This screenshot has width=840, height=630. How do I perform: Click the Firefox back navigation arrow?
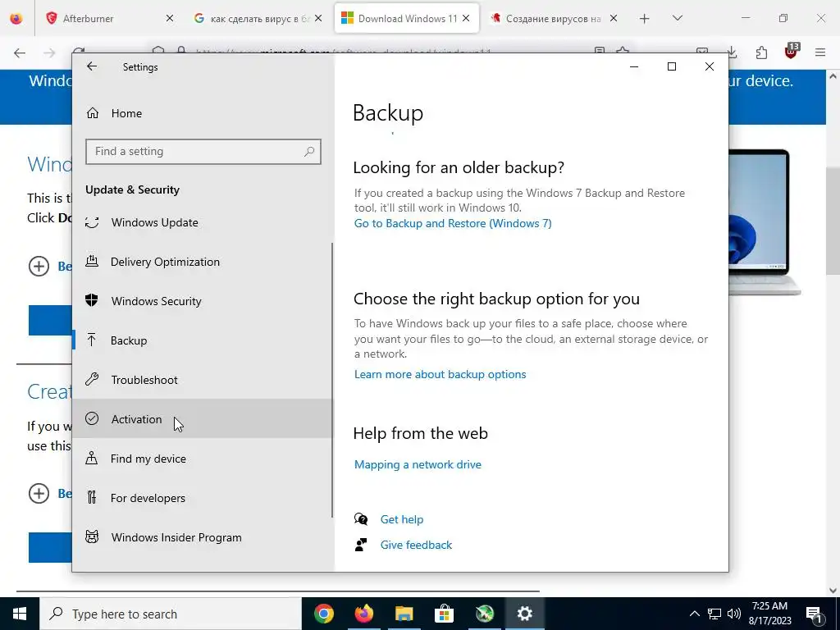pyautogui.click(x=20, y=52)
